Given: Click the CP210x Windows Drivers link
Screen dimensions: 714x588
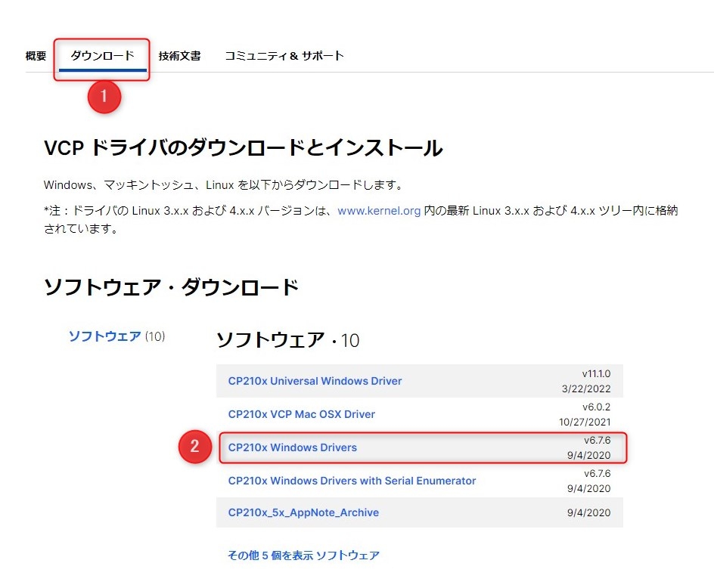Looking at the screenshot, I should 292,447.
